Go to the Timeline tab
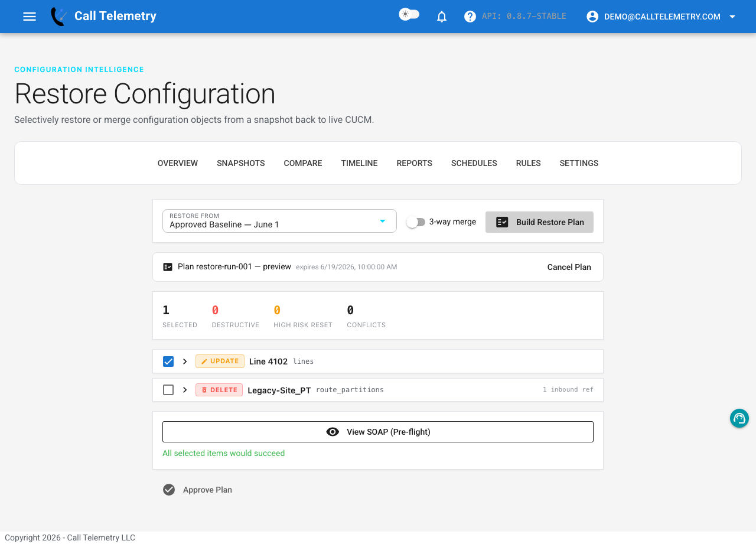Screen dimensions: 756x544 359,163
